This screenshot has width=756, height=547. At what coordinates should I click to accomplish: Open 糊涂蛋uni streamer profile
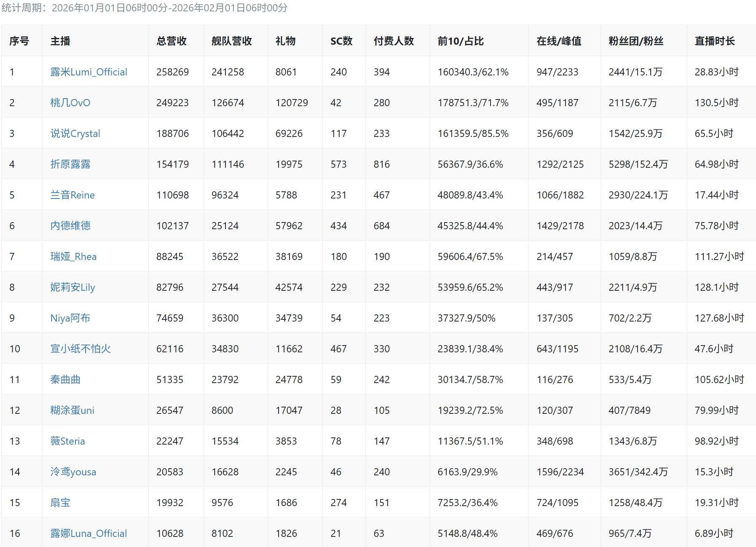pyautogui.click(x=72, y=410)
